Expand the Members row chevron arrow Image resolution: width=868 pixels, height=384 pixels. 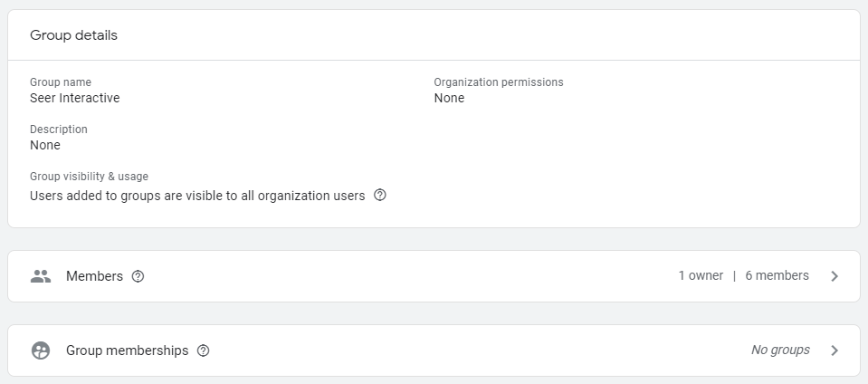(835, 276)
